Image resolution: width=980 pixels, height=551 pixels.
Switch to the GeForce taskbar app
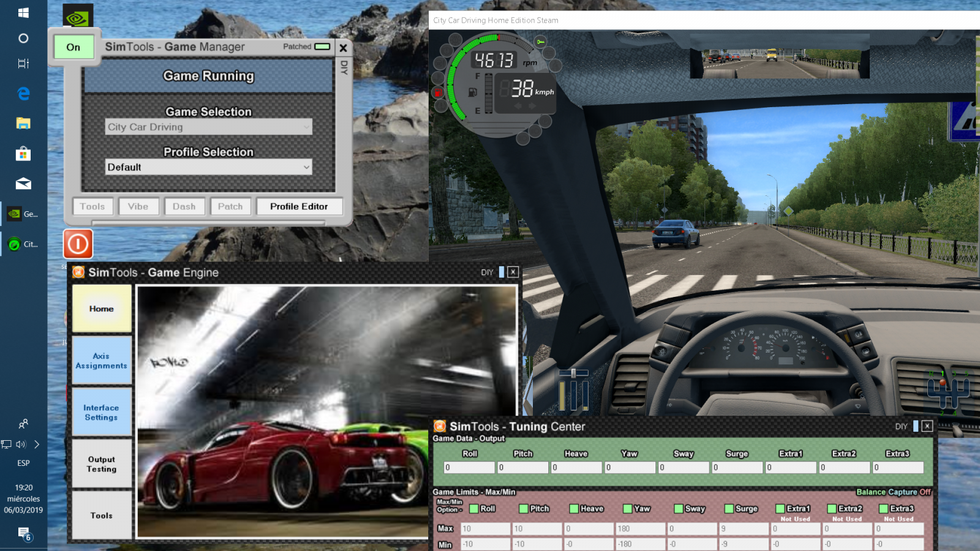tap(23, 214)
